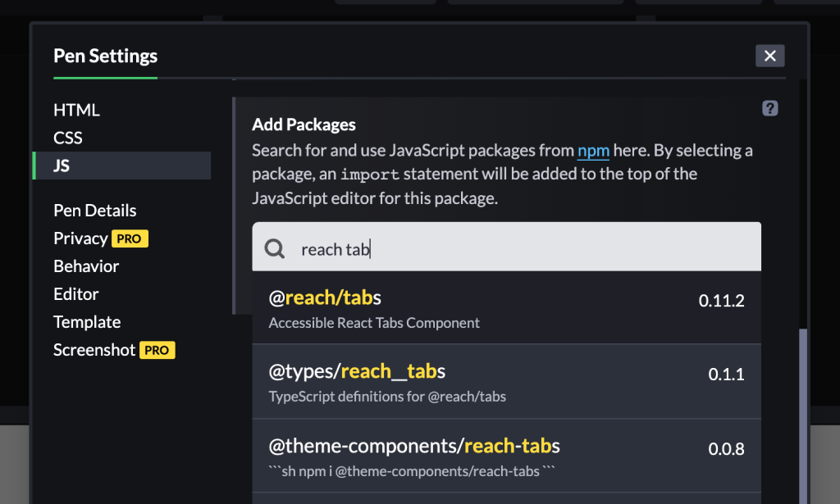Click the PRO badge beside Screenshot

tap(157, 350)
